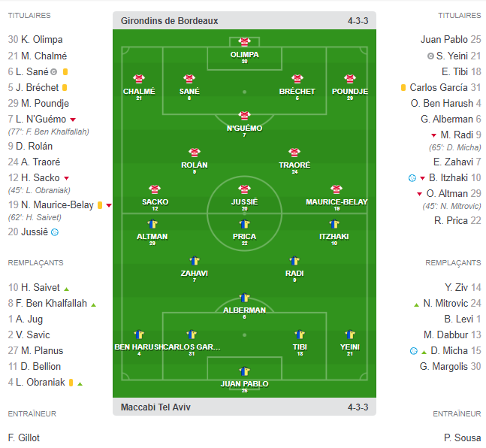Select E. Zahavi in the right lineup list
Image resolution: width=486 pixels, height=448 pixels.
(453, 162)
